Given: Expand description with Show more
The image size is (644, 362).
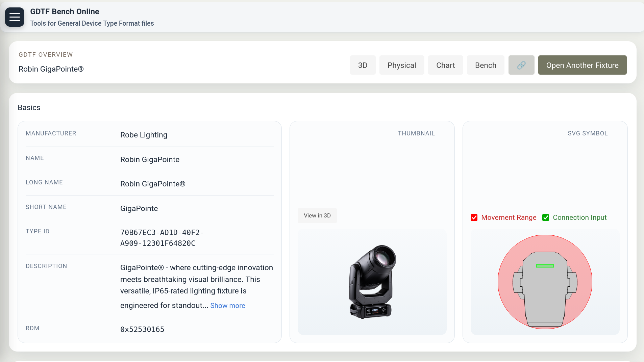Looking at the screenshot, I should (x=227, y=306).
